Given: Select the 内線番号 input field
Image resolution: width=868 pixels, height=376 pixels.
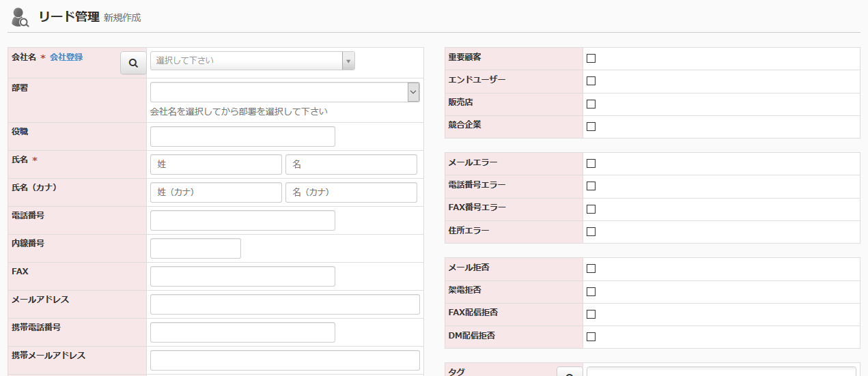Looking at the screenshot, I should click(x=195, y=248).
